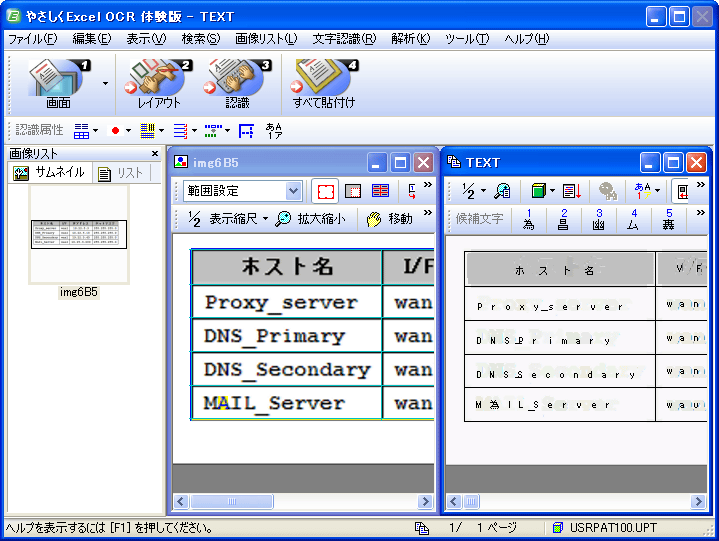
Task: Select the 移動 hand move tool
Action: tap(390, 219)
